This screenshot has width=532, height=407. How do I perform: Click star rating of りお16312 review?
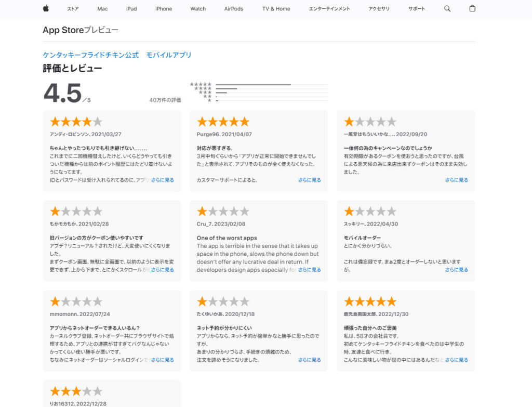[76, 391]
